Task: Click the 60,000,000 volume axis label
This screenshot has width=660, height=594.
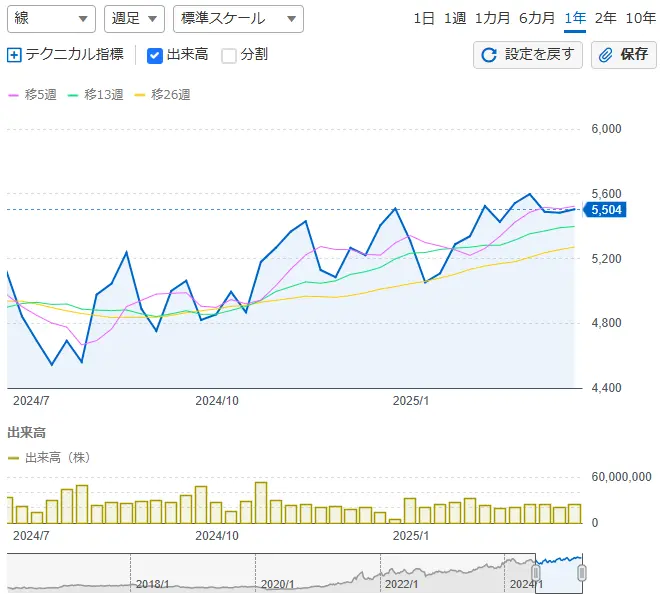Action: tap(621, 477)
